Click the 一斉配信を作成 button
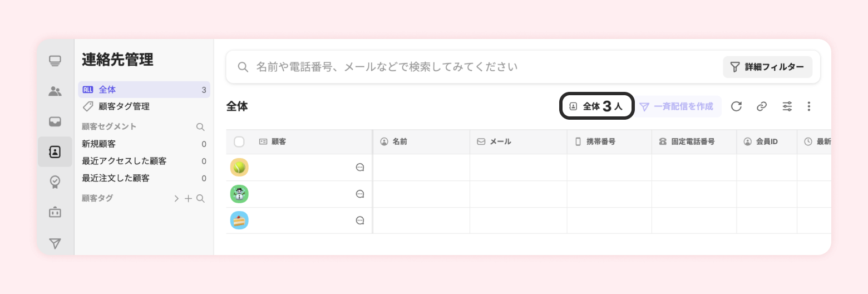The height and width of the screenshot is (294, 868). point(677,106)
